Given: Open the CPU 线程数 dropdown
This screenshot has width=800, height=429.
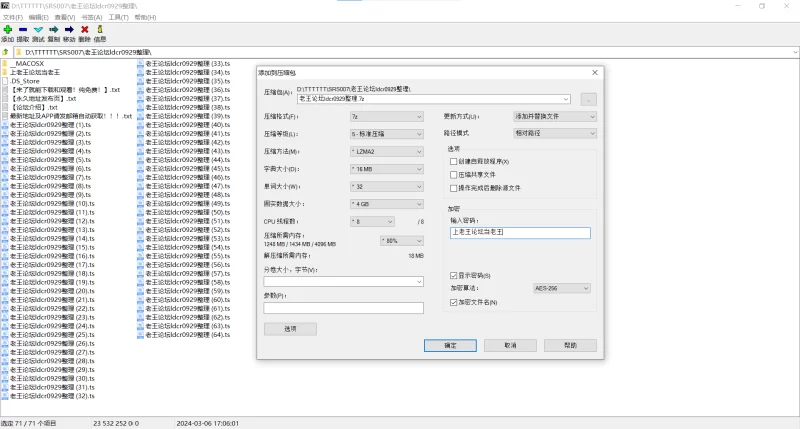Looking at the screenshot, I should 372,221.
